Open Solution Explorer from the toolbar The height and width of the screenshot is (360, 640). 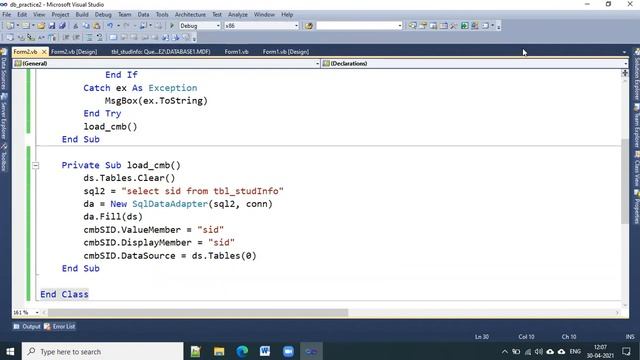(x=413, y=26)
